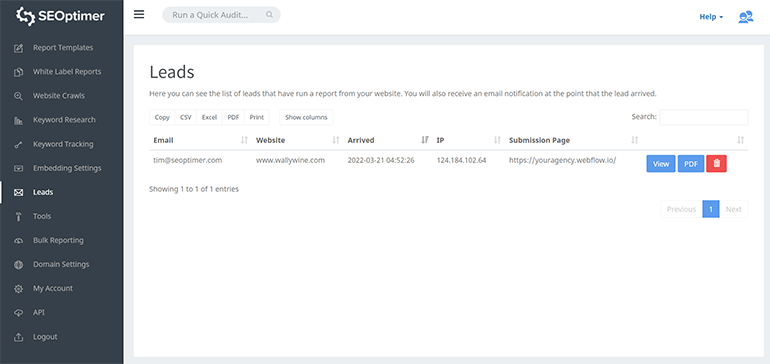Go to Bulk Reporting
Viewport: 770px width, 364px height.
pyautogui.click(x=58, y=240)
